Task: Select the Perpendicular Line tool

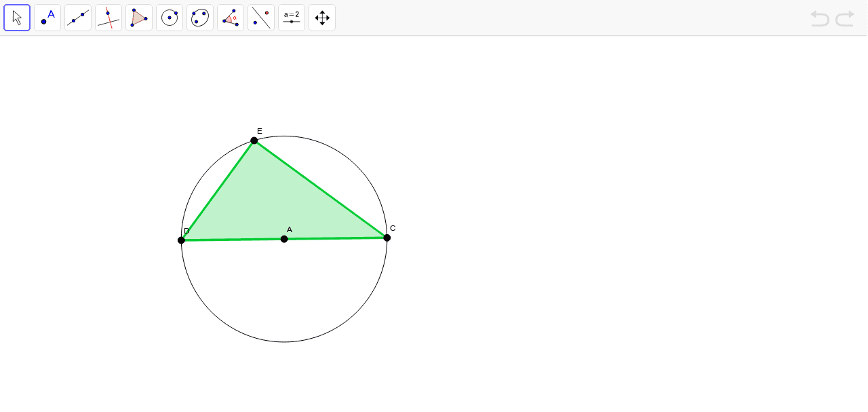Action: click(108, 18)
